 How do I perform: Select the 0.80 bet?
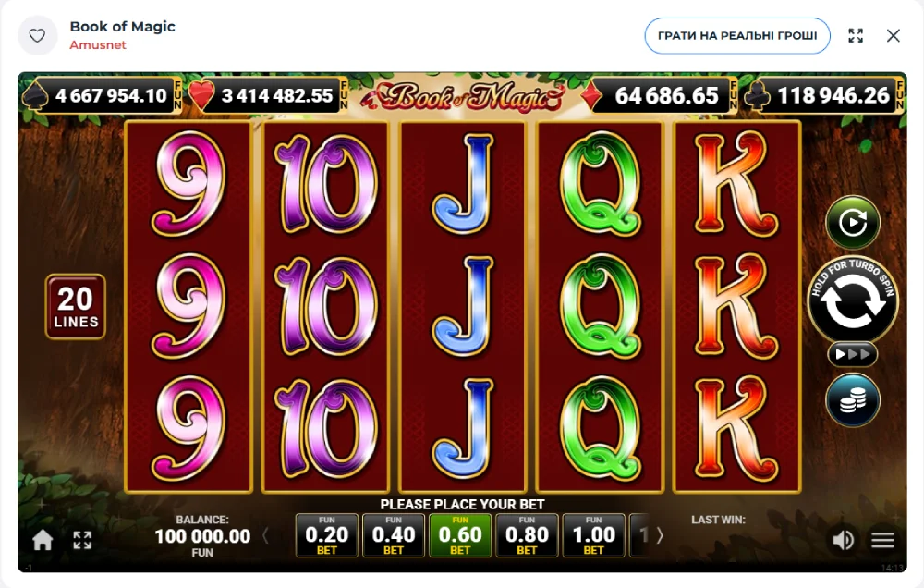click(527, 535)
